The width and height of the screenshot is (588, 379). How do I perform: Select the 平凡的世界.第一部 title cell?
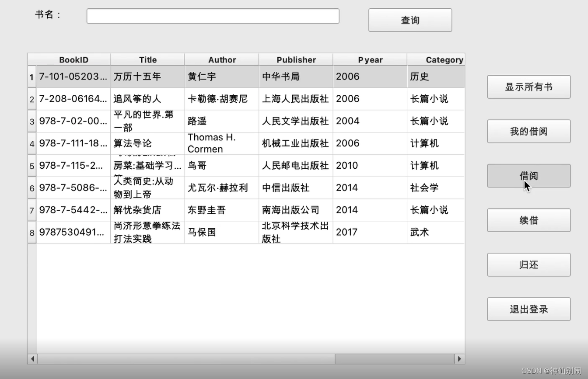147,122
